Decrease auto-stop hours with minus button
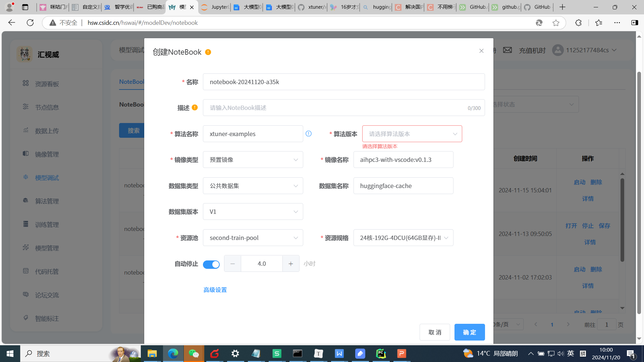644x362 pixels. tap(232, 264)
